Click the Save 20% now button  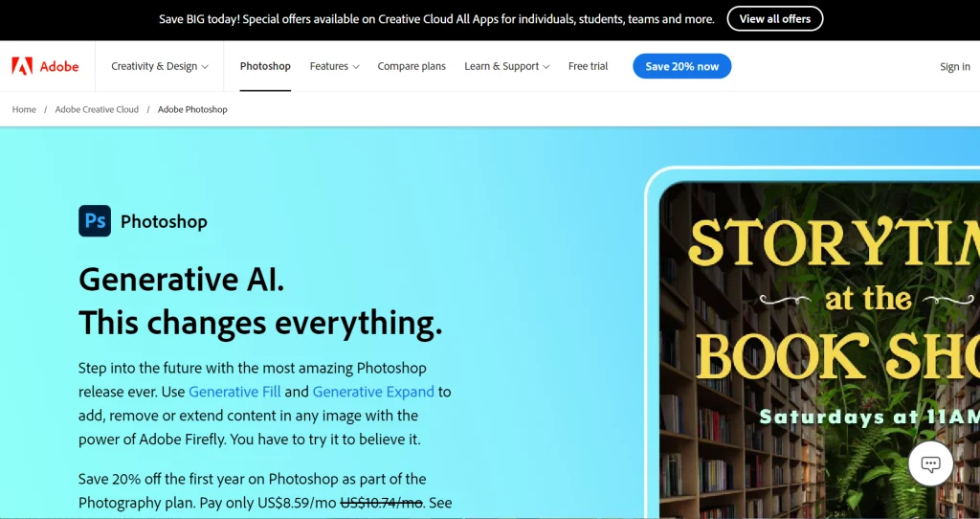click(681, 66)
